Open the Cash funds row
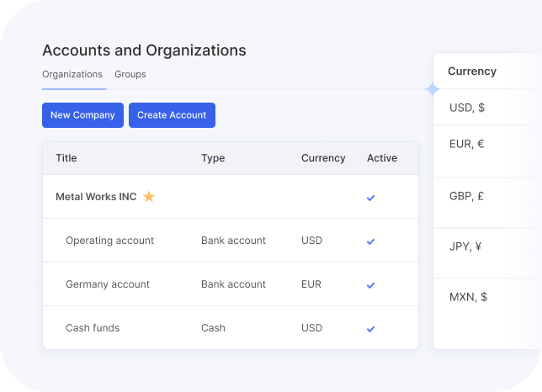 (x=93, y=328)
